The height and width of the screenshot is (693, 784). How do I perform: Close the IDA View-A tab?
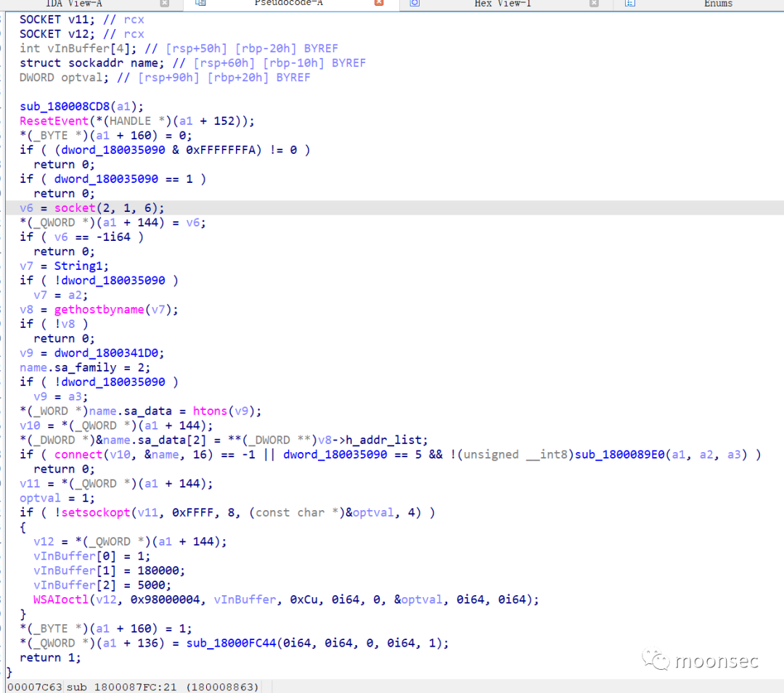pos(165,4)
